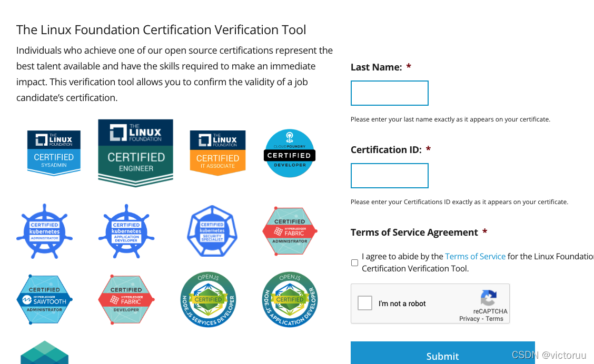This screenshot has width=594, height=364.
Task: Click the hint 'Please enter your Certifications ID exactly'
Action: pos(460,201)
